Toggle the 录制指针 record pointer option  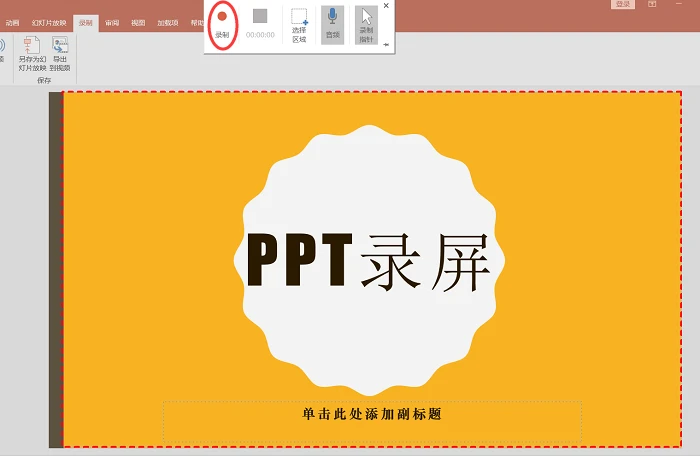coord(366,25)
